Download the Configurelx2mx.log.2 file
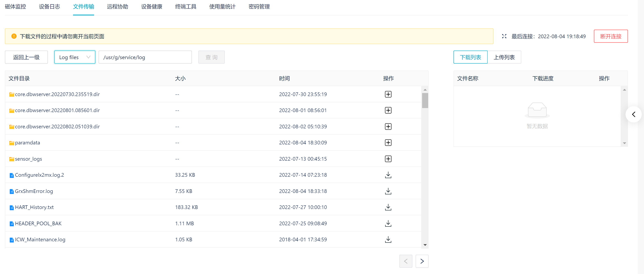 (388, 175)
